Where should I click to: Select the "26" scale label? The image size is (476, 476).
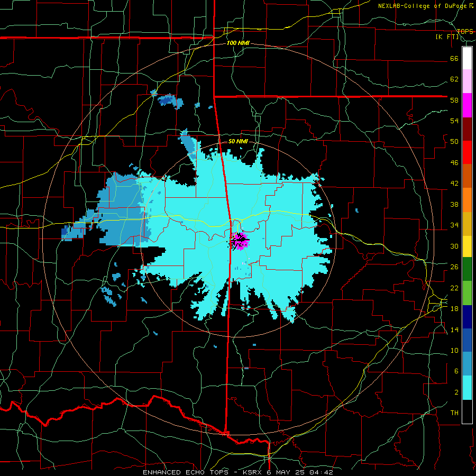[x=454, y=267]
